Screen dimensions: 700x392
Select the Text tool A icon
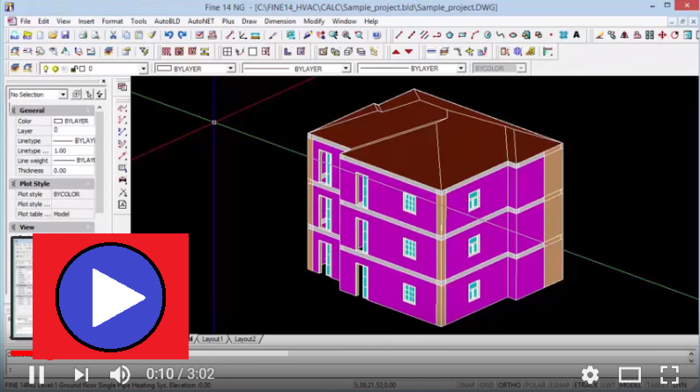tap(576, 35)
